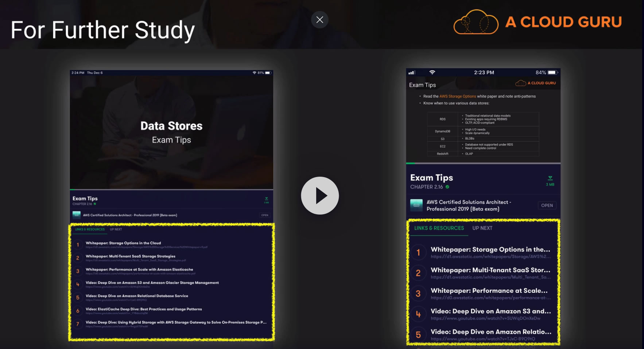Open Links & Resources tab in phone screenshot

439,228
